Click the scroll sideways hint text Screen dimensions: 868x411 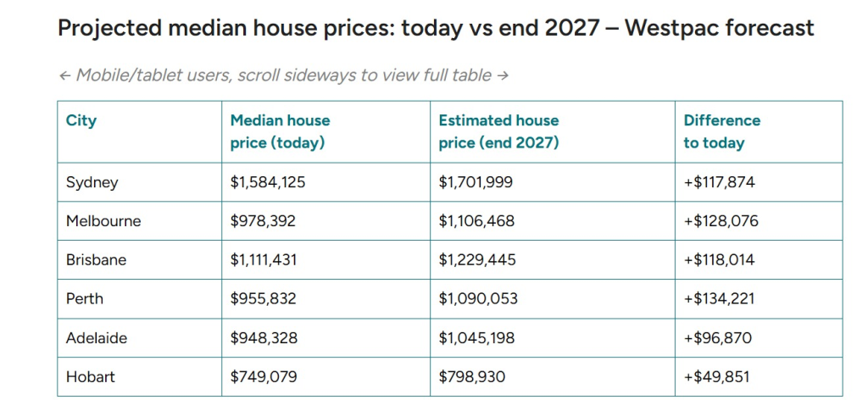click(283, 75)
